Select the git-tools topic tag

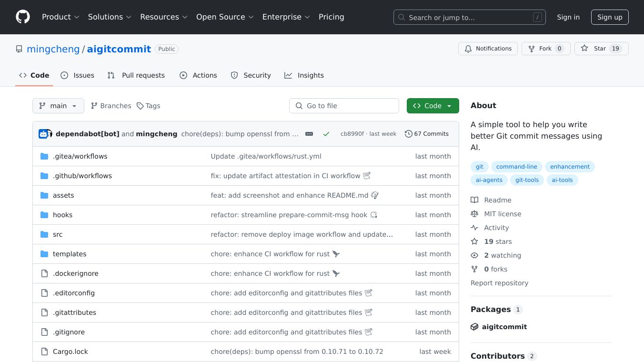[x=527, y=180]
